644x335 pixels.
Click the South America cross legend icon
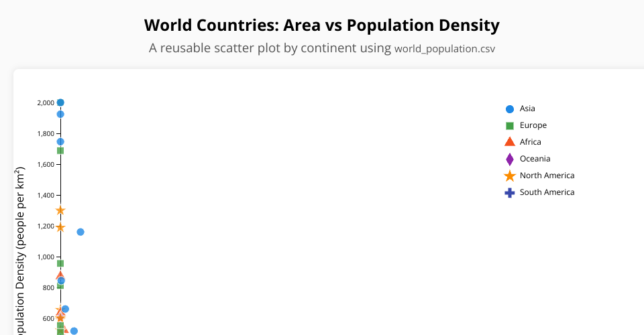pos(509,192)
